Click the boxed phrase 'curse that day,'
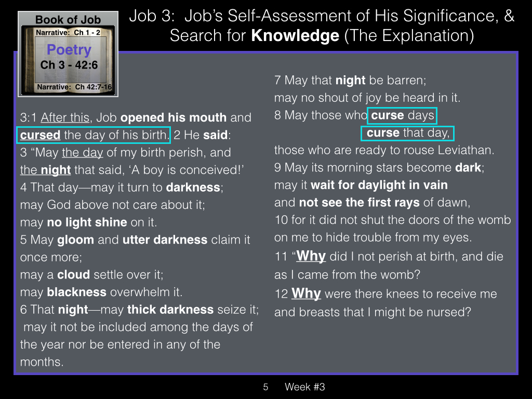This screenshot has width=532, height=399. (407, 133)
